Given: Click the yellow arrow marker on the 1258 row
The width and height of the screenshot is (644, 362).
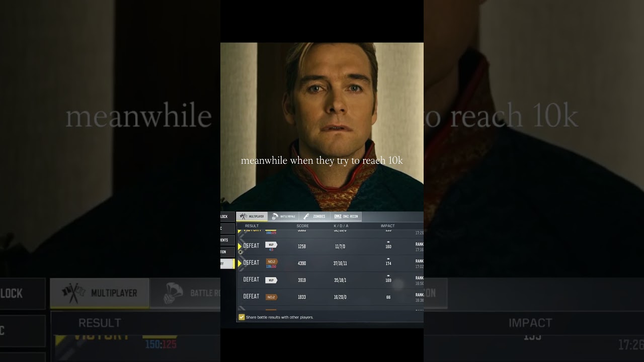Looking at the screenshot, I should pos(240,246).
